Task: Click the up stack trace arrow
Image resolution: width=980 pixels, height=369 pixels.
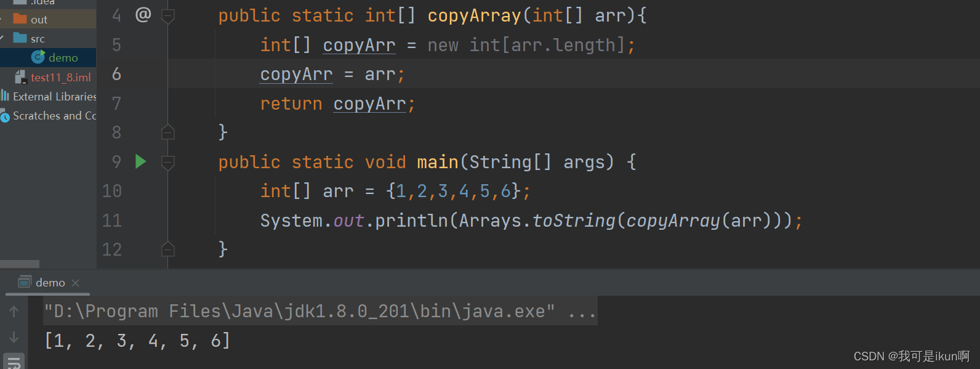Action: pos(14,312)
